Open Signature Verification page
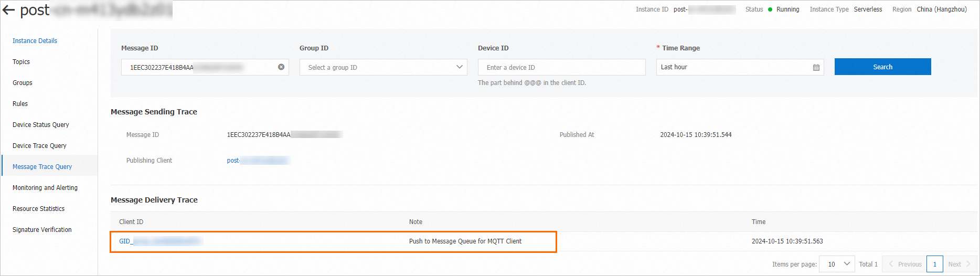 coord(42,230)
